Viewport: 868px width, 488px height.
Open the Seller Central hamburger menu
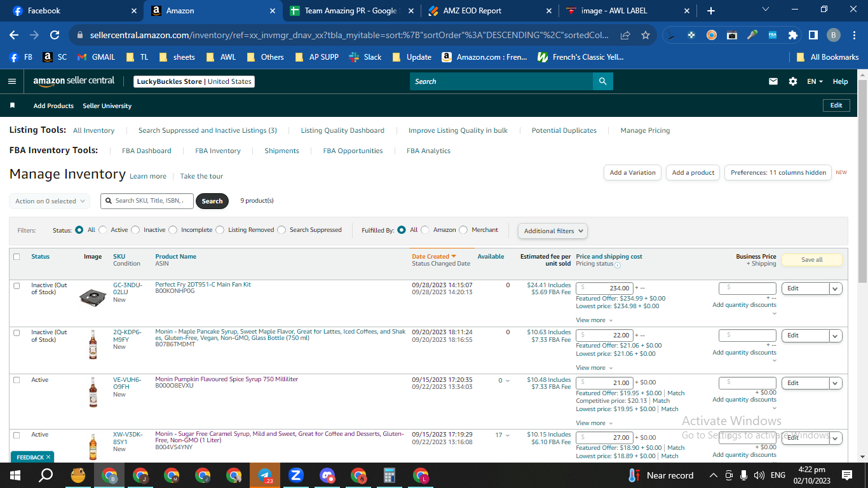[11, 81]
